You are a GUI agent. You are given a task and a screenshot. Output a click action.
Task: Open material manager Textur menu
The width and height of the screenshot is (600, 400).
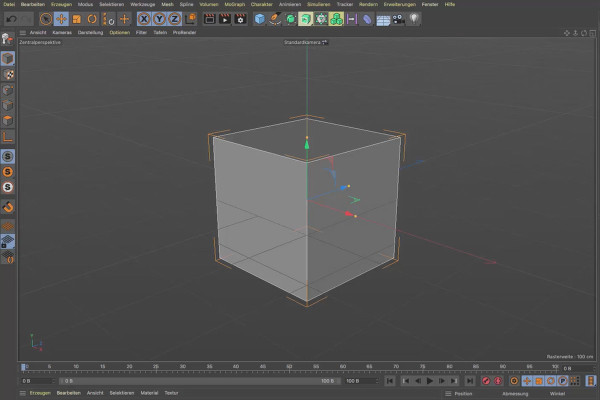[171, 393]
